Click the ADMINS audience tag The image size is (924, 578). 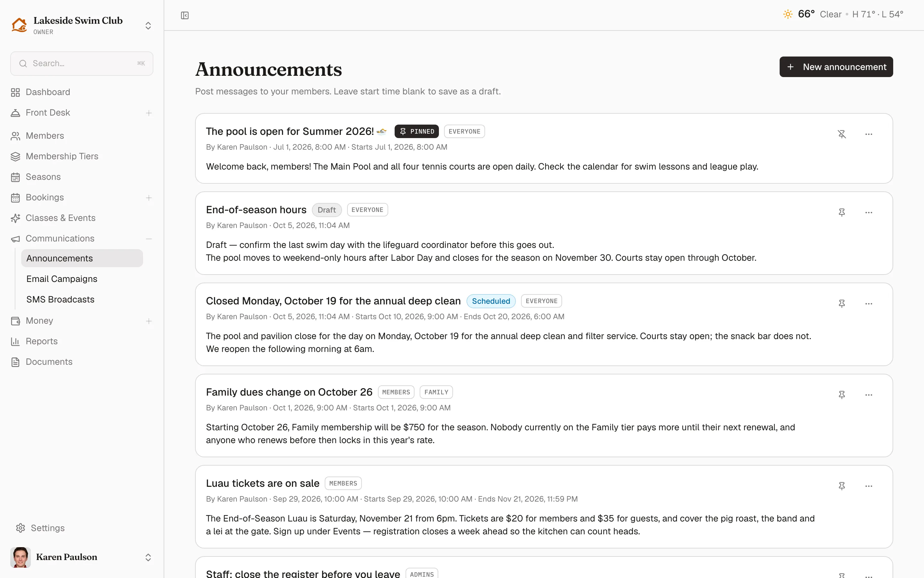point(422,574)
